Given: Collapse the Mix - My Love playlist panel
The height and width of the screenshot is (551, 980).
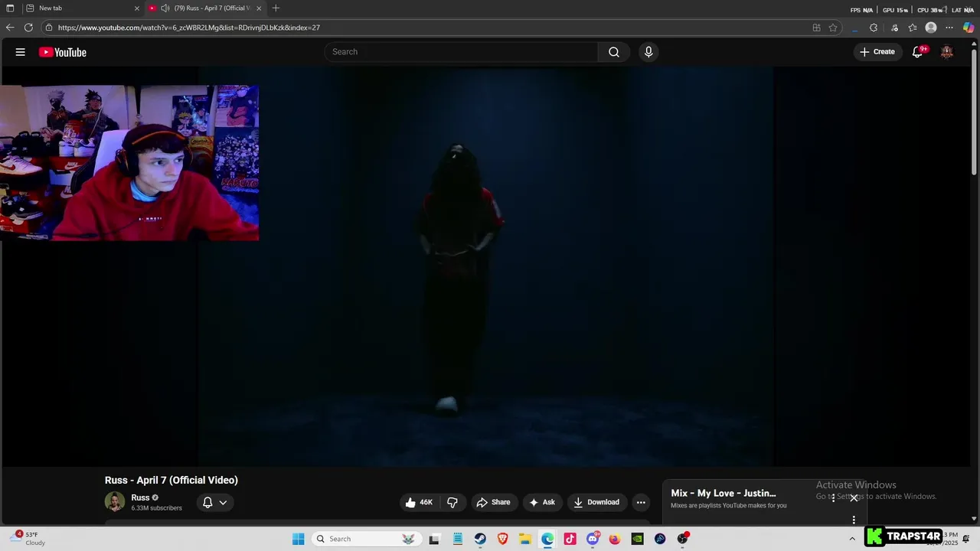Looking at the screenshot, I should (854, 498).
